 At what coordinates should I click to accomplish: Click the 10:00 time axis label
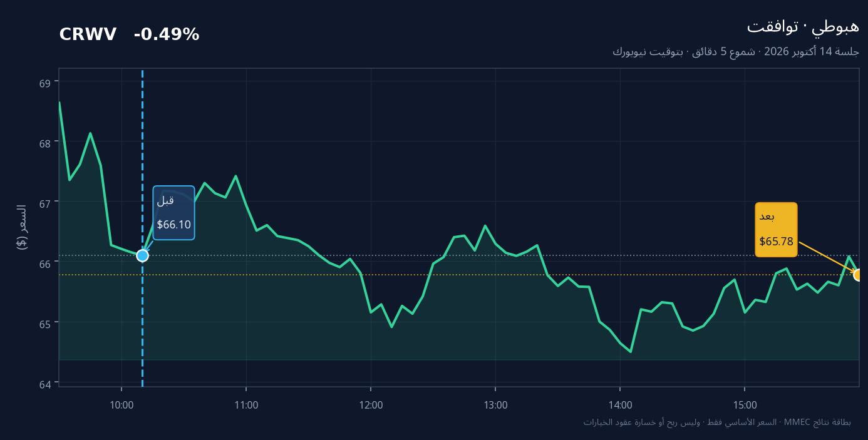tap(121, 405)
